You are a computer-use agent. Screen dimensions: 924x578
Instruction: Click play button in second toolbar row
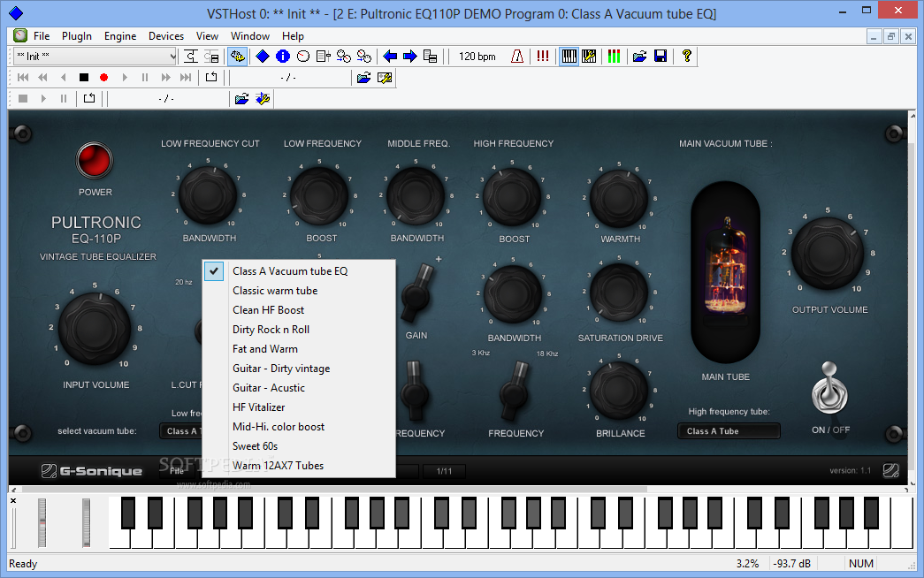click(125, 77)
